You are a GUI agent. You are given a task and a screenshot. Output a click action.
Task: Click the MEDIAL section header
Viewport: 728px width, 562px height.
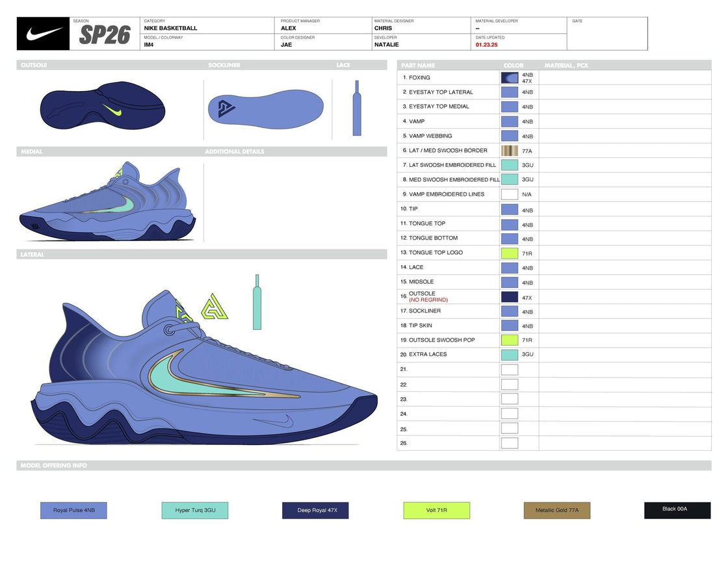[x=32, y=151]
